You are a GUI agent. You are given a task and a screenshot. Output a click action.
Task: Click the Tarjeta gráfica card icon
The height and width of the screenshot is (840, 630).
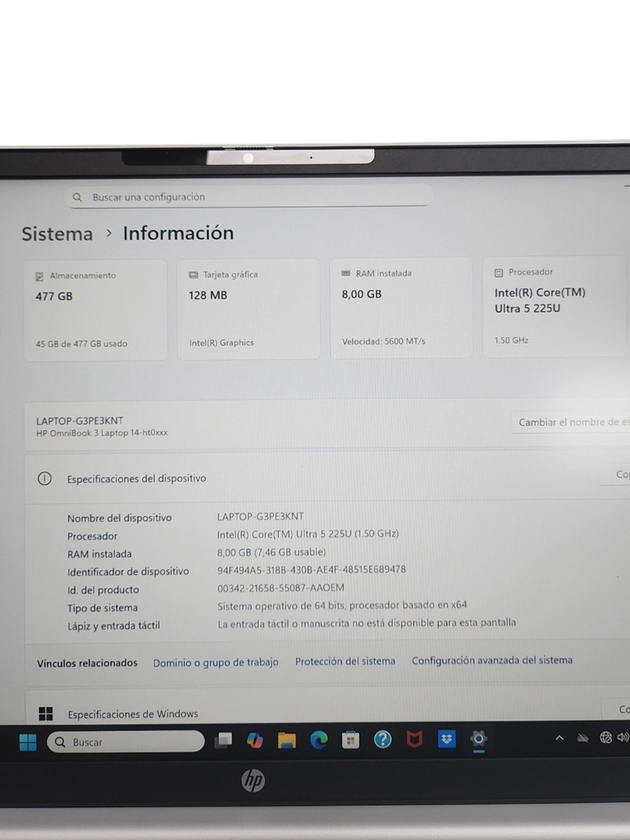click(194, 275)
